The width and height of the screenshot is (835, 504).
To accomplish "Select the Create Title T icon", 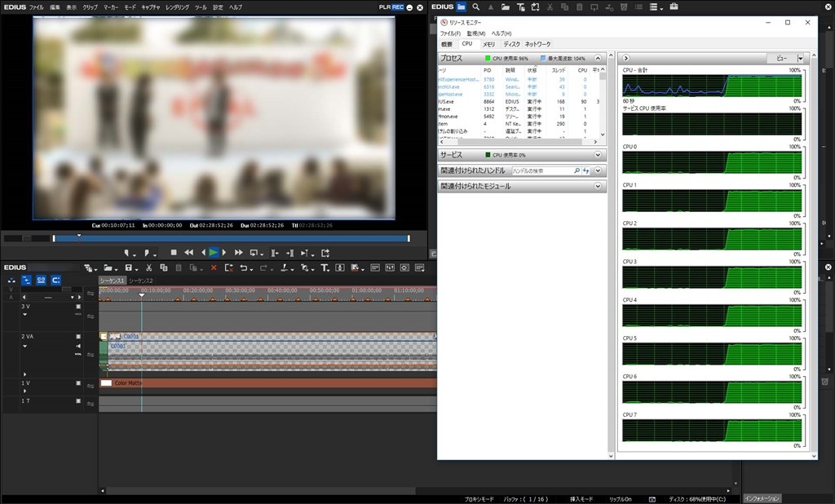I will tap(324, 267).
